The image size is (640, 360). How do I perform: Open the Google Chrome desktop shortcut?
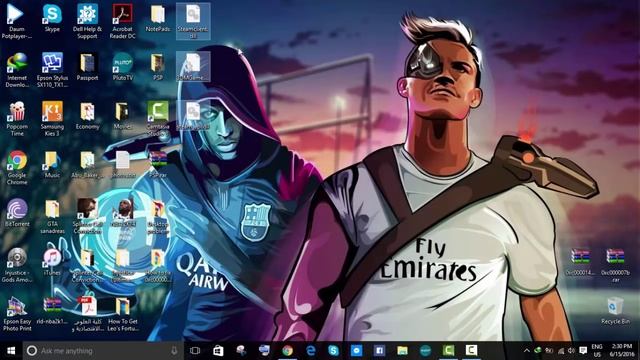point(17,168)
